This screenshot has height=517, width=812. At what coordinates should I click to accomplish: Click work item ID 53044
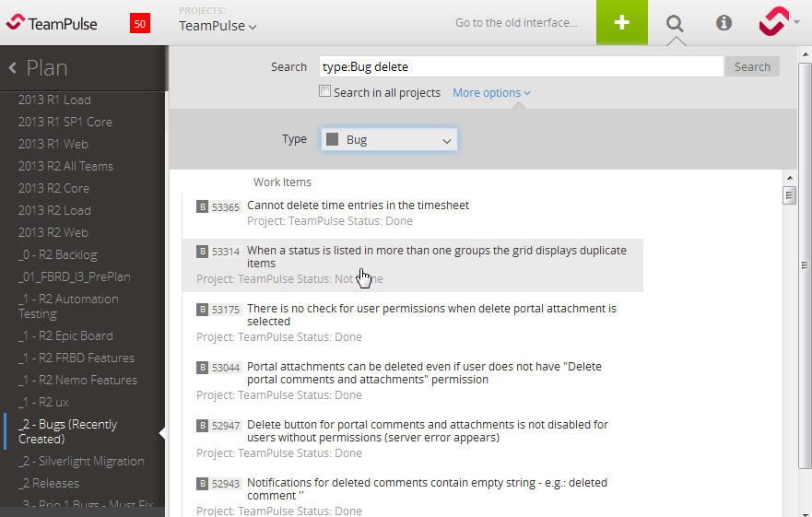coord(226,368)
